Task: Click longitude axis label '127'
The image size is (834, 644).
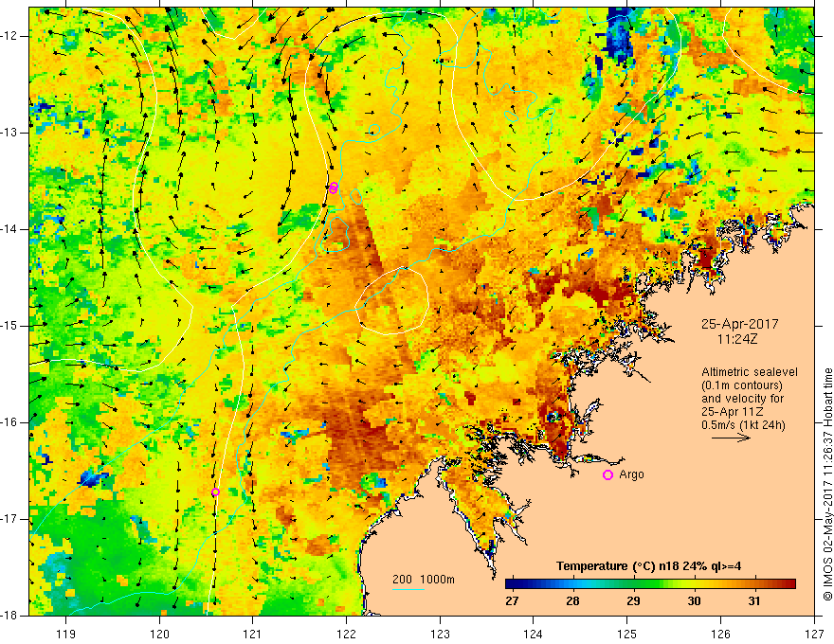Action: [x=814, y=634]
